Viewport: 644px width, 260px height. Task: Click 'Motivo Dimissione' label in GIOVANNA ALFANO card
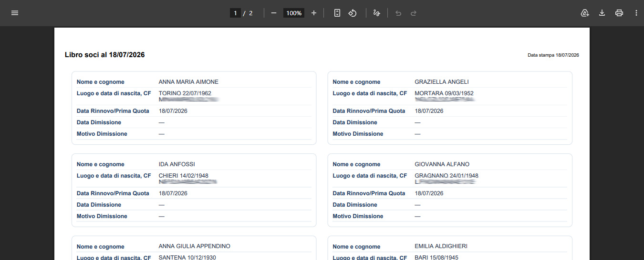click(358, 216)
